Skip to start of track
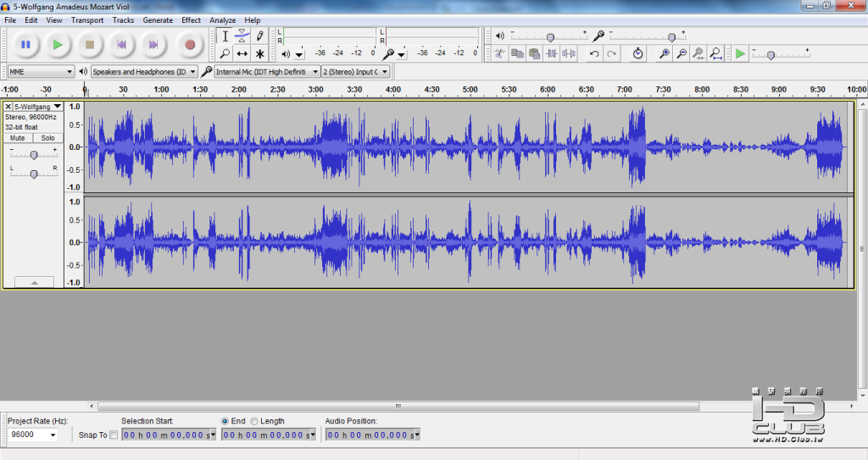The width and height of the screenshot is (868, 460). (x=122, y=45)
